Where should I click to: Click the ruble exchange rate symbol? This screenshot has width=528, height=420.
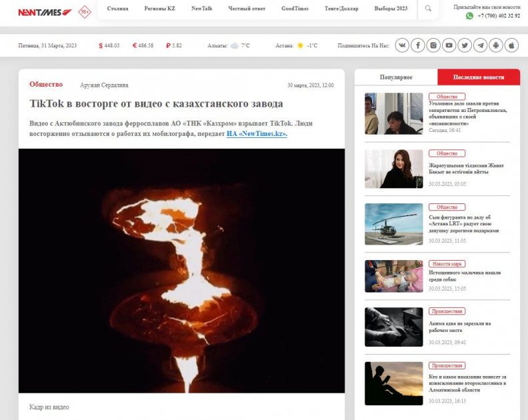[168, 45]
